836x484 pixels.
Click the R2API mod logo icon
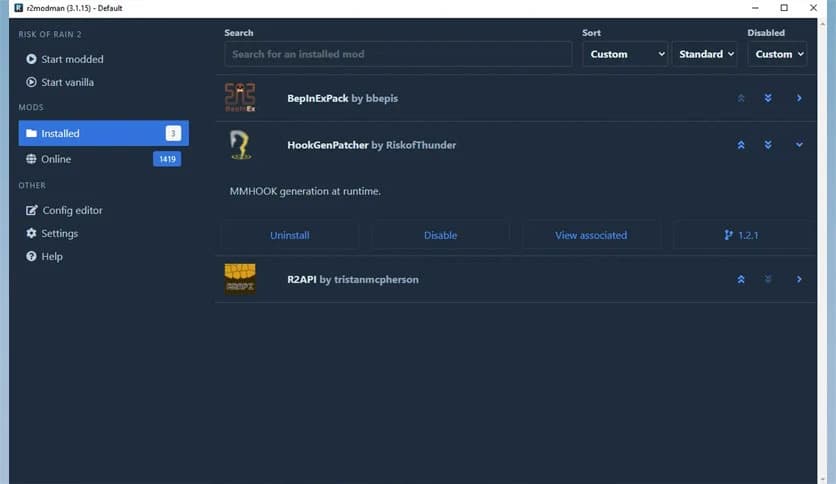tap(240, 280)
